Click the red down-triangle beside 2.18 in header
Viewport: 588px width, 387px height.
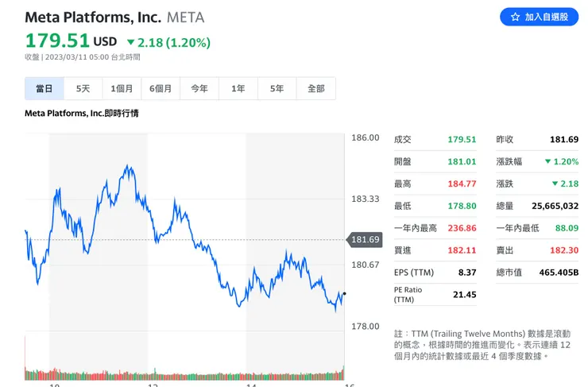[x=130, y=42]
